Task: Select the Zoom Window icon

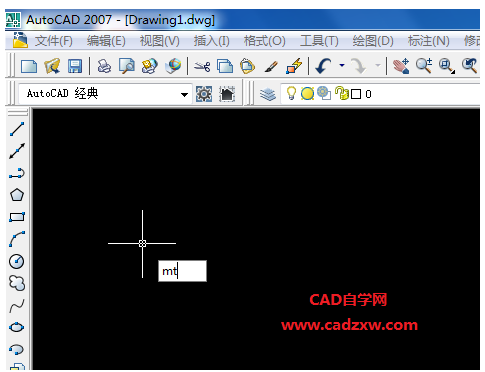Action: (x=447, y=66)
